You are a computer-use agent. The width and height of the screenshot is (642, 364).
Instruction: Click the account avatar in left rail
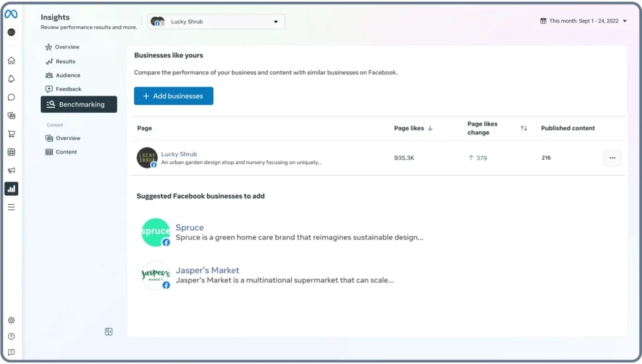(11, 33)
